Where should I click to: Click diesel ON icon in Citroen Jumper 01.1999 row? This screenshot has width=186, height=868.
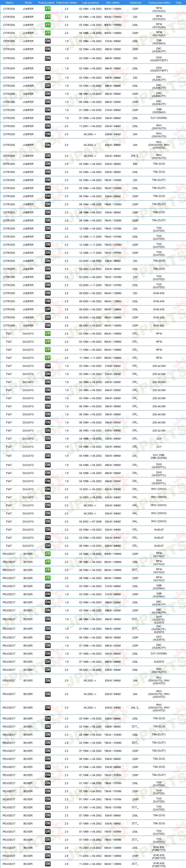coord(48,110)
